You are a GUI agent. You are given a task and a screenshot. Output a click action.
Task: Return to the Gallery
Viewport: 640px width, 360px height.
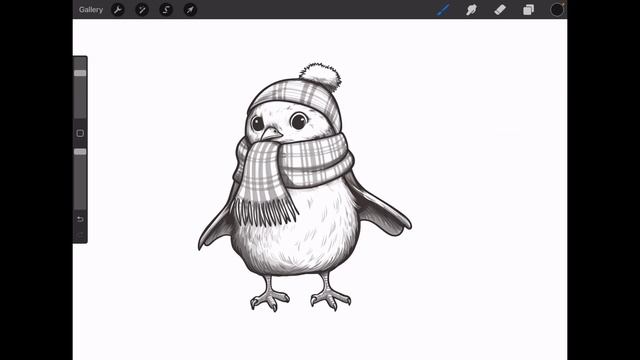tap(91, 10)
